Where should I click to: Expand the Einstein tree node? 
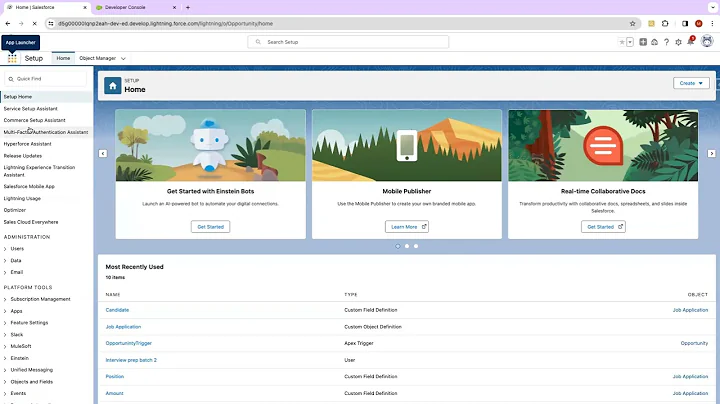click(x=5, y=358)
